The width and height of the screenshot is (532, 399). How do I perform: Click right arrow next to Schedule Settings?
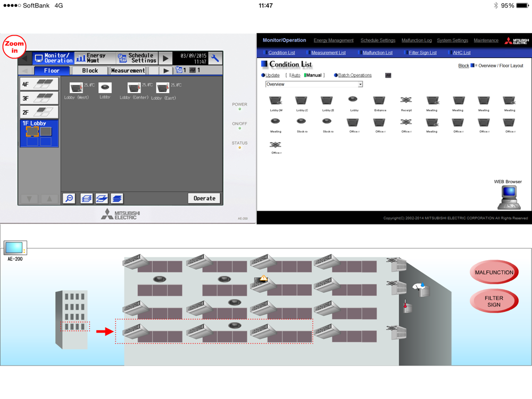[x=165, y=59]
